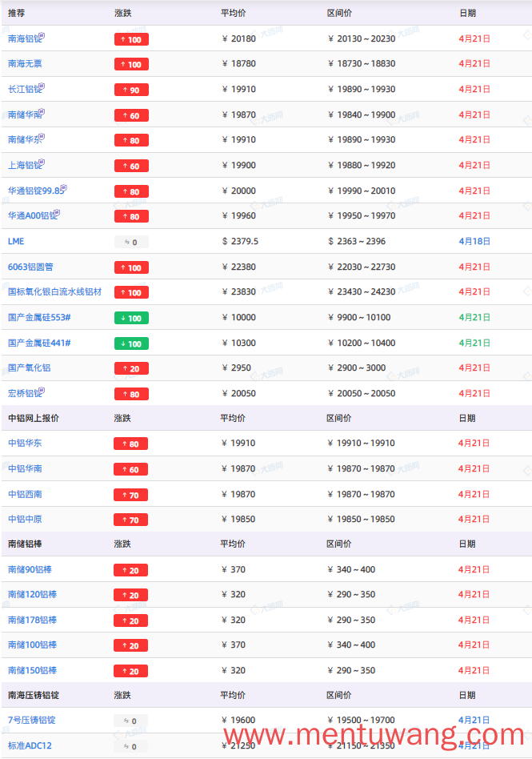Click the price range ¥ 20050 ~ 20050
The image size is (532, 759).
coord(362,393)
